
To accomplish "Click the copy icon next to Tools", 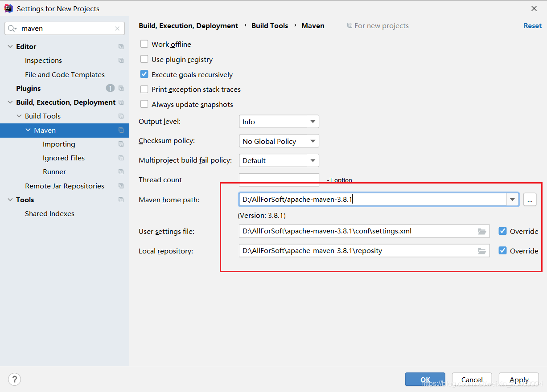I will tap(121, 200).
